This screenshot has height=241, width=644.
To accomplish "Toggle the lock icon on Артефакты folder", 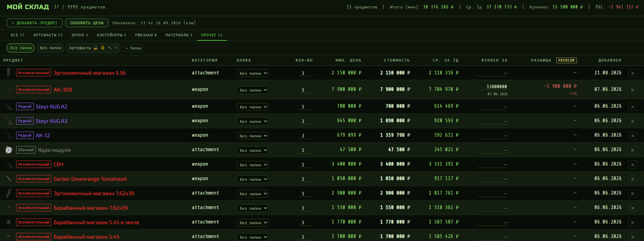I will [95, 48].
